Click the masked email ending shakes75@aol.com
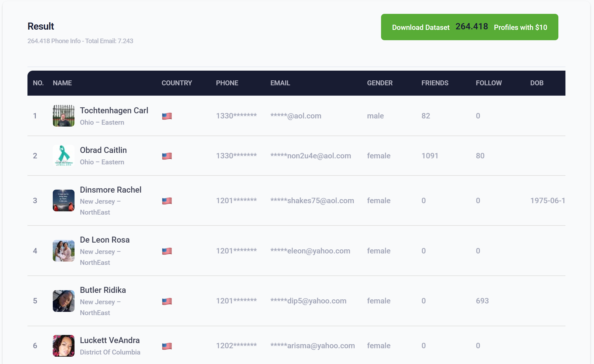Viewport: 594px width, 364px height. pos(312,201)
